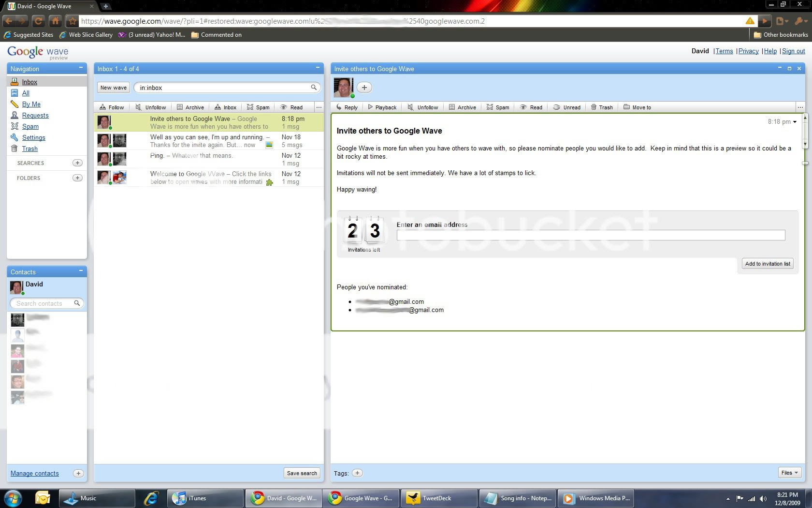Click Follow in the inbox toolbar
Viewport: 812px width, 508px height.
point(112,107)
